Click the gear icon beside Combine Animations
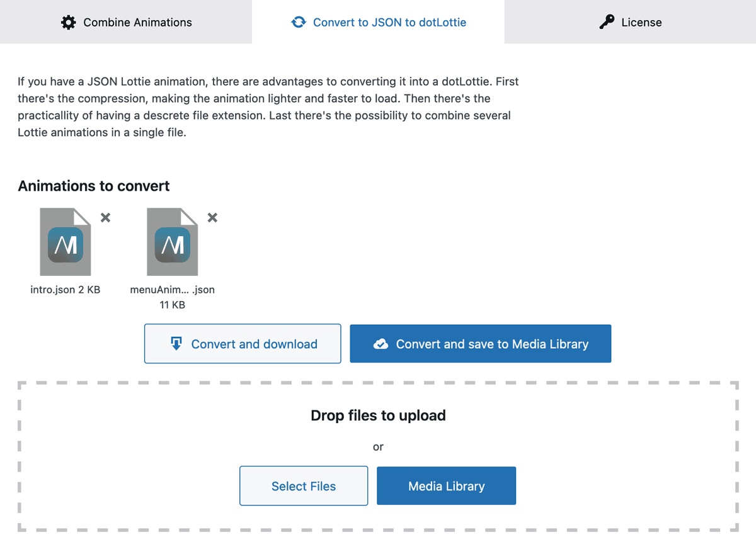This screenshot has width=756, height=549. pyautogui.click(x=68, y=23)
